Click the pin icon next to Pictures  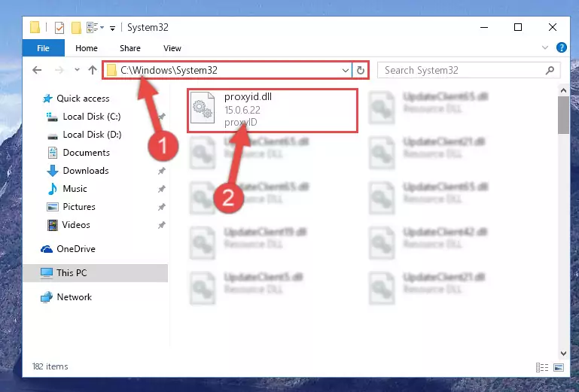161,207
